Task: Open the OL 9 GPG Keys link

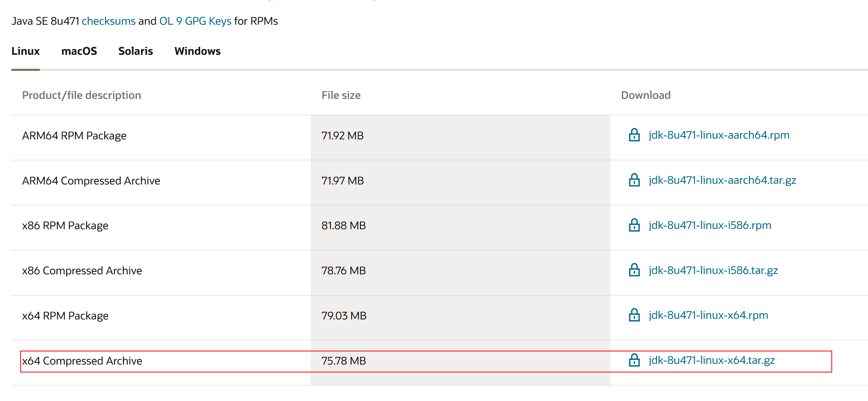Action: click(x=195, y=21)
